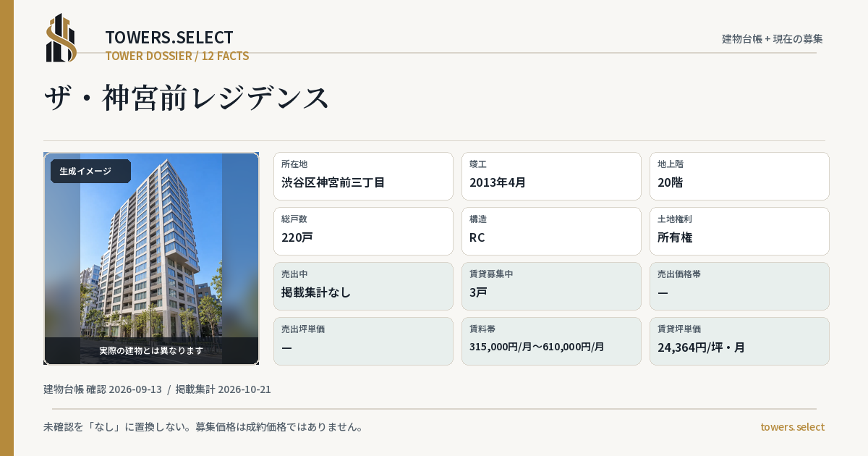Click the '建物台帳 + 現在の募集' header label
This screenshot has height=456, width=868.
[773, 38]
